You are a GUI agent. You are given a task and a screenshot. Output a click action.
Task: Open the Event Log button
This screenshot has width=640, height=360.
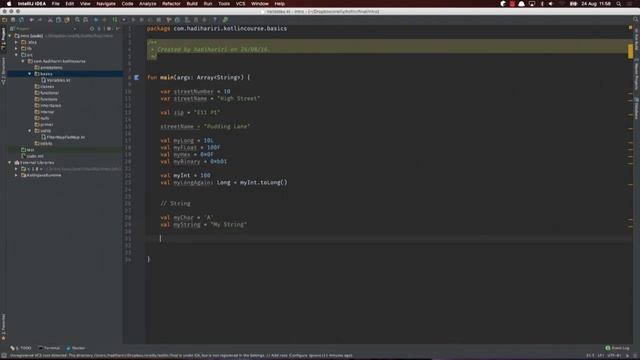pyautogui.click(x=618, y=348)
